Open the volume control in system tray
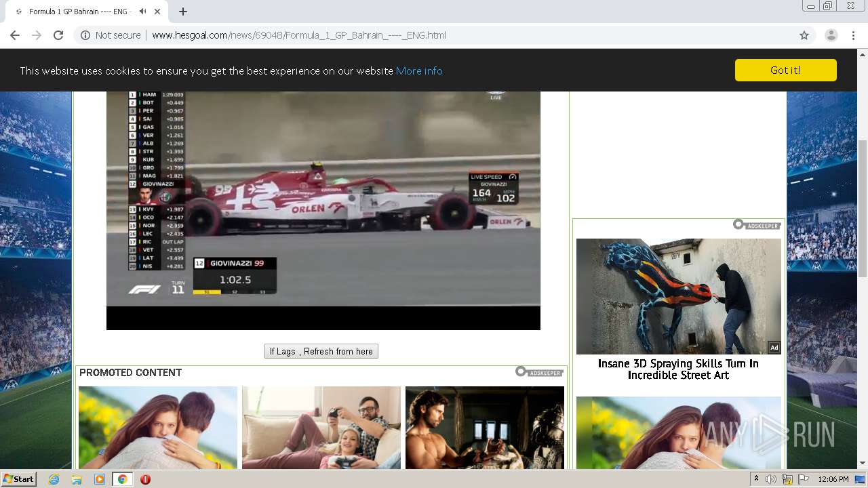 pyautogui.click(x=771, y=479)
